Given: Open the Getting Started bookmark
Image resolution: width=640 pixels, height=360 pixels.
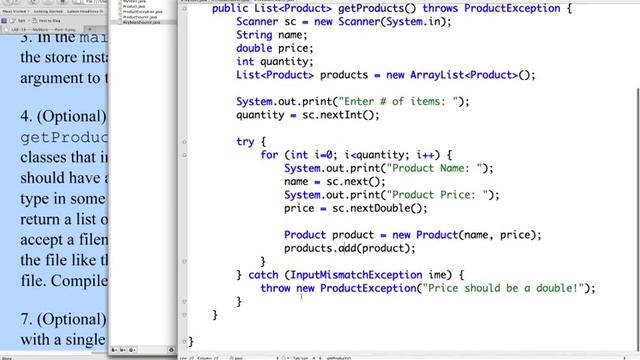Looking at the screenshot, I should point(48,11).
